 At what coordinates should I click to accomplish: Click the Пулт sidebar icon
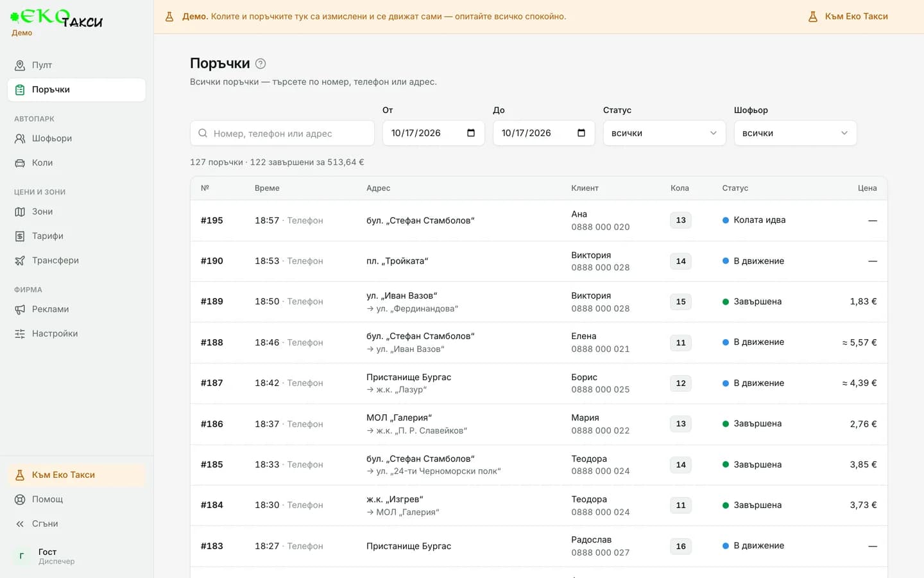tap(20, 65)
